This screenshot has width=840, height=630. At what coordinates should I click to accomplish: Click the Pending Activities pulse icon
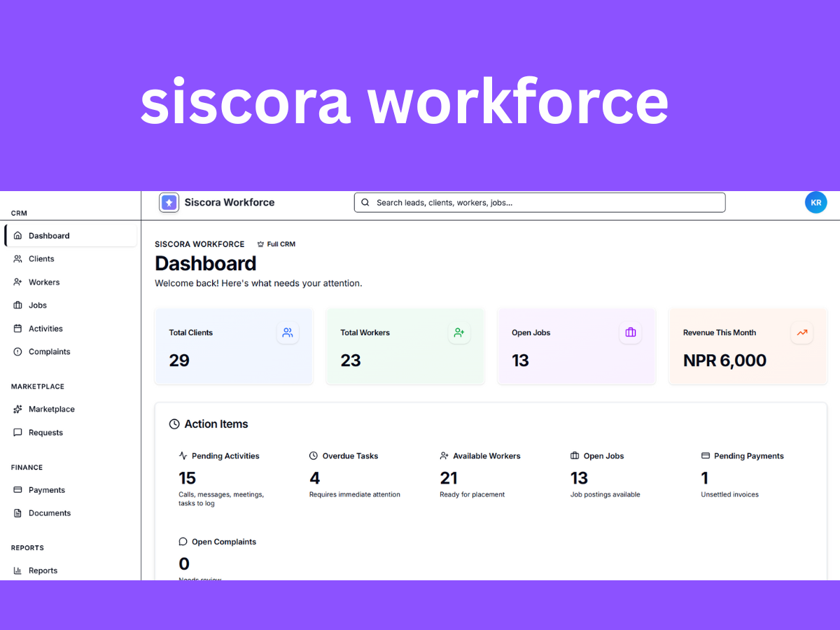point(183,455)
